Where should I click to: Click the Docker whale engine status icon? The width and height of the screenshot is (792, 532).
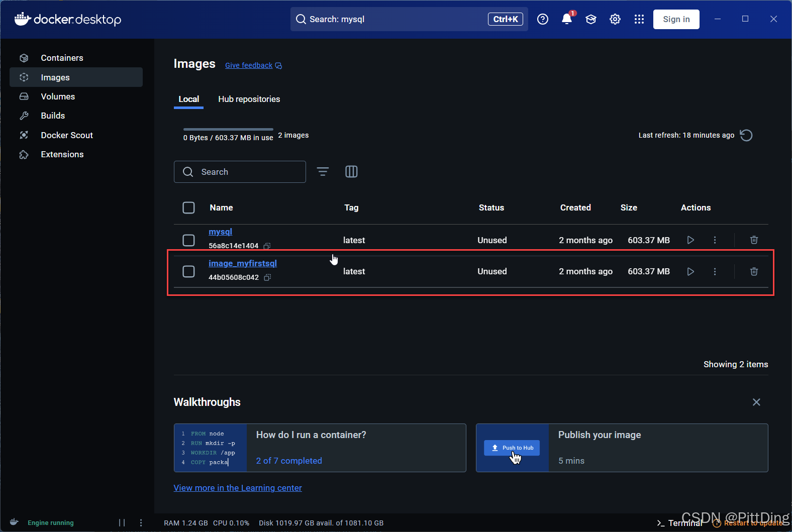14,522
